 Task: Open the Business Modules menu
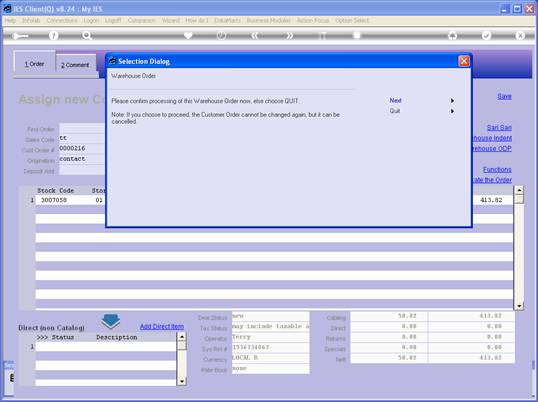pyautogui.click(x=268, y=21)
